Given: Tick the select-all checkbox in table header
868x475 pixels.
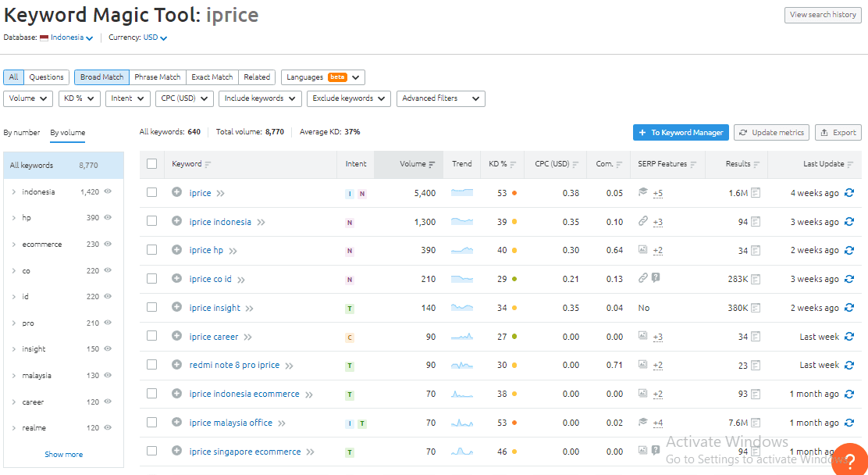Looking at the screenshot, I should tap(151, 163).
